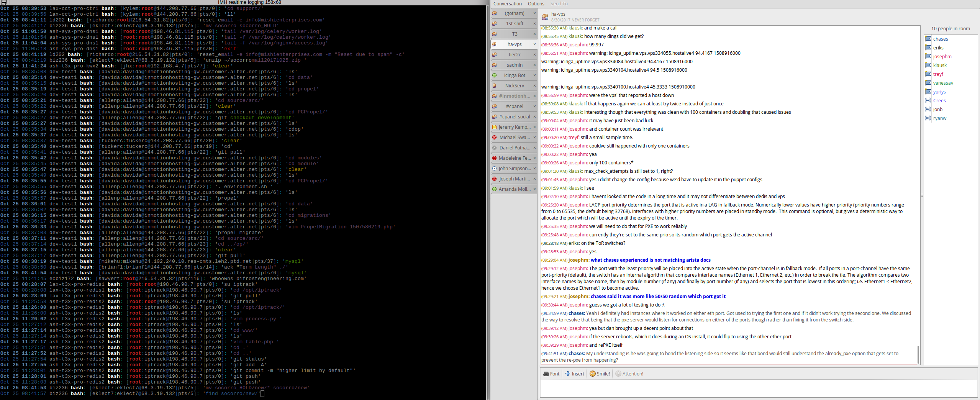Click the Smile! emoticon button
This screenshot has height=400, width=980.
click(x=600, y=374)
